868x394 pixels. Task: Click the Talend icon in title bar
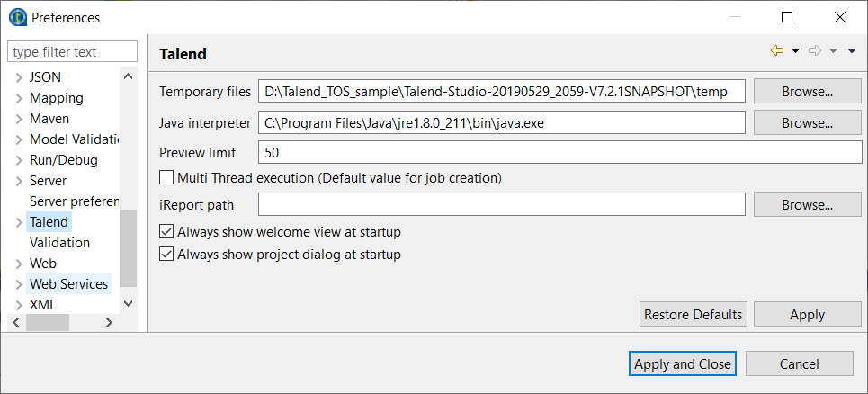pos(16,17)
